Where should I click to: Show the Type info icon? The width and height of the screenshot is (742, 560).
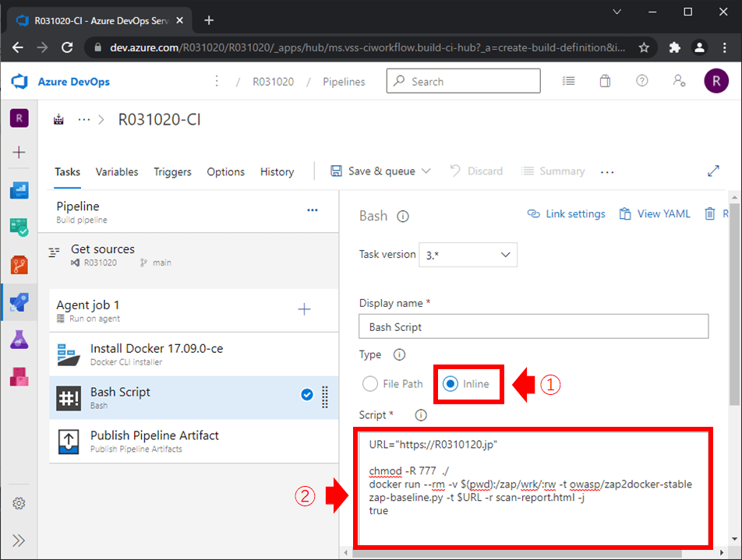click(399, 354)
